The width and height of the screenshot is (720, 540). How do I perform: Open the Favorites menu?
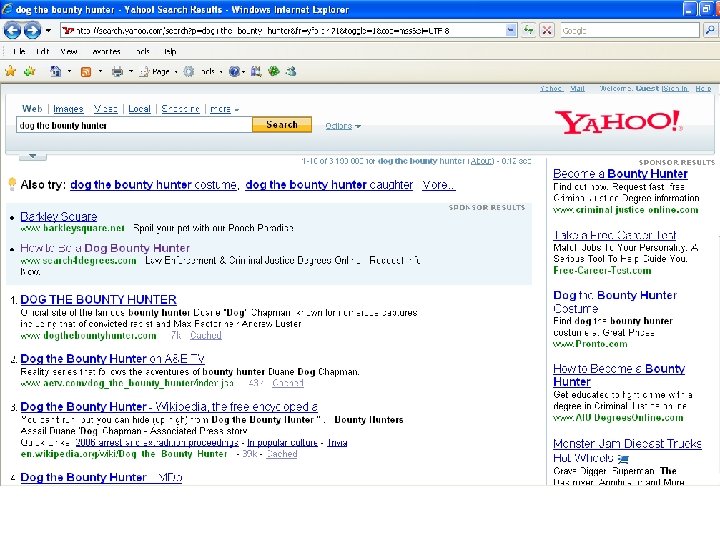click(106, 51)
